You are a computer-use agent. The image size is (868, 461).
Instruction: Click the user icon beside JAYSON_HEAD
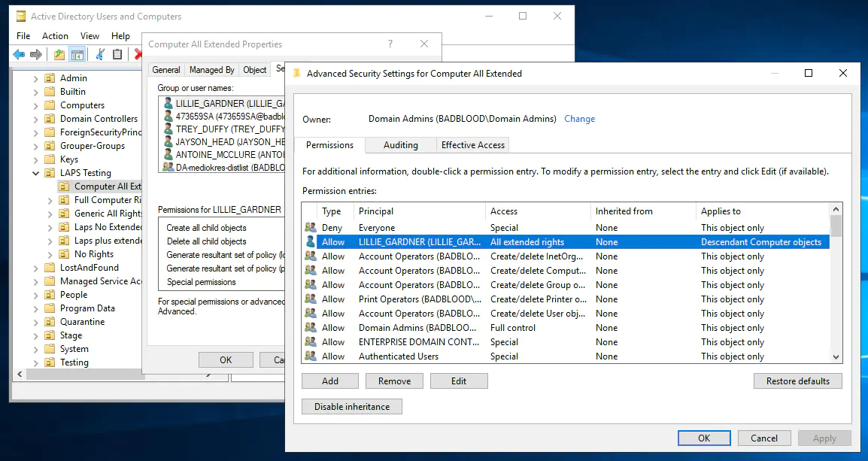click(x=168, y=141)
